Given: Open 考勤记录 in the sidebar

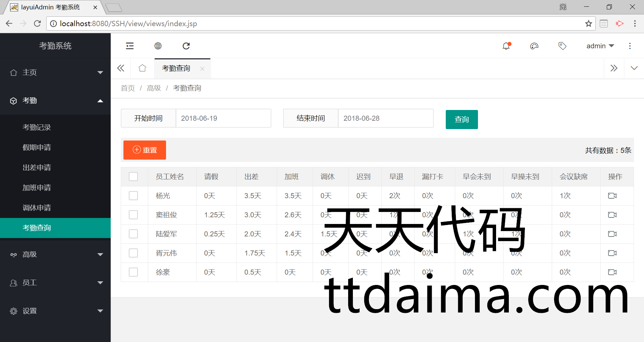Looking at the screenshot, I should click(x=37, y=127).
